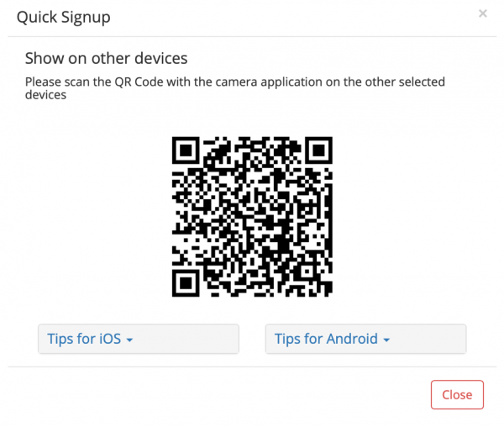Expand the Tips for iOS dropdown
Viewport: 504px width, 427px height.
pos(139,339)
